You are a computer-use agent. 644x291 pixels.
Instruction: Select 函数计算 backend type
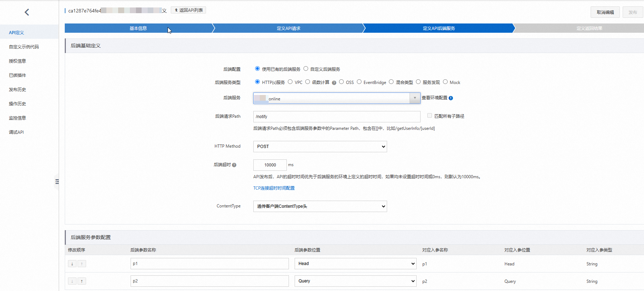(x=307, y=82)
